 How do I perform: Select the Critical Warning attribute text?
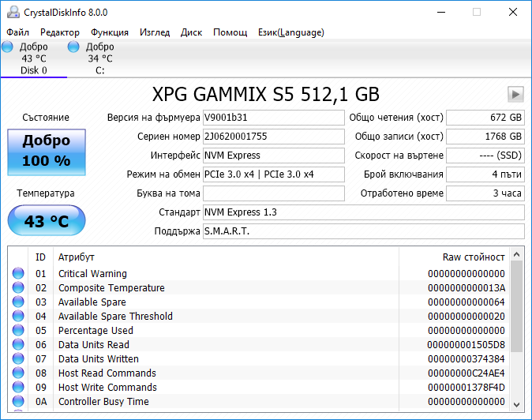pyautogui.click(x=92, y=273)
